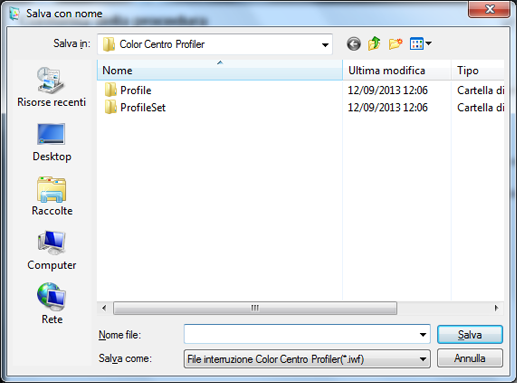Go back to the previous folder
The width and height of the screenshot is (517, 383).
pos(353,44)
